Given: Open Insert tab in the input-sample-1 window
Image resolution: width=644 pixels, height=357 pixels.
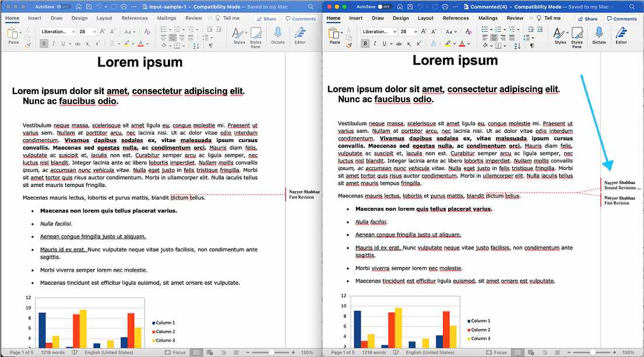Looking at the screenshot, I should click(34, 18).
